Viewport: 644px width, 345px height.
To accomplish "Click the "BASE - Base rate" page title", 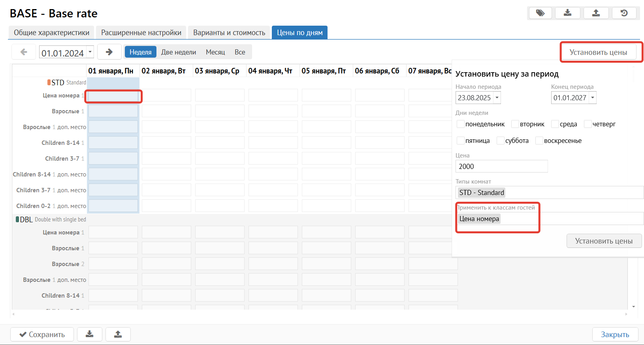I will pos(54,13).
